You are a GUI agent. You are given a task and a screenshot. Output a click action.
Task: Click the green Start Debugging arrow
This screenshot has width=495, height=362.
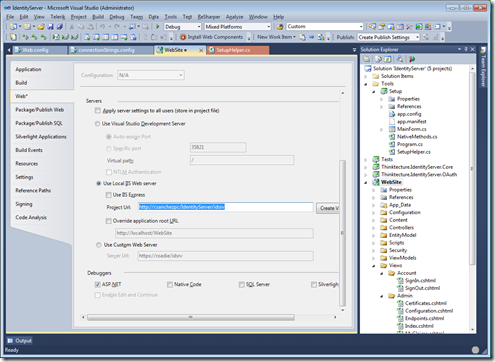coord(158,26)
